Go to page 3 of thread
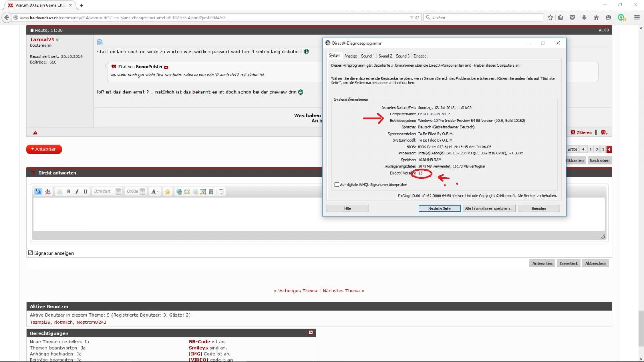The width and height of the screenshot is (644, 362). (603, 150)
